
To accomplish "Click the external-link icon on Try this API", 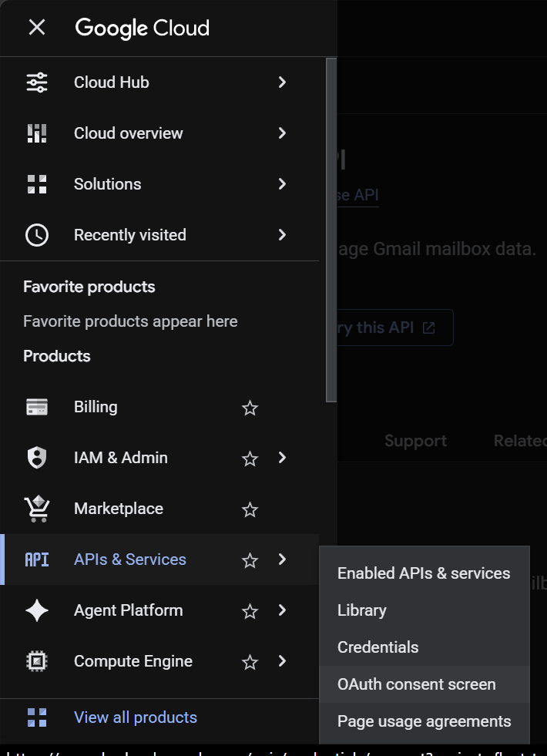I will tap(428, 328).
